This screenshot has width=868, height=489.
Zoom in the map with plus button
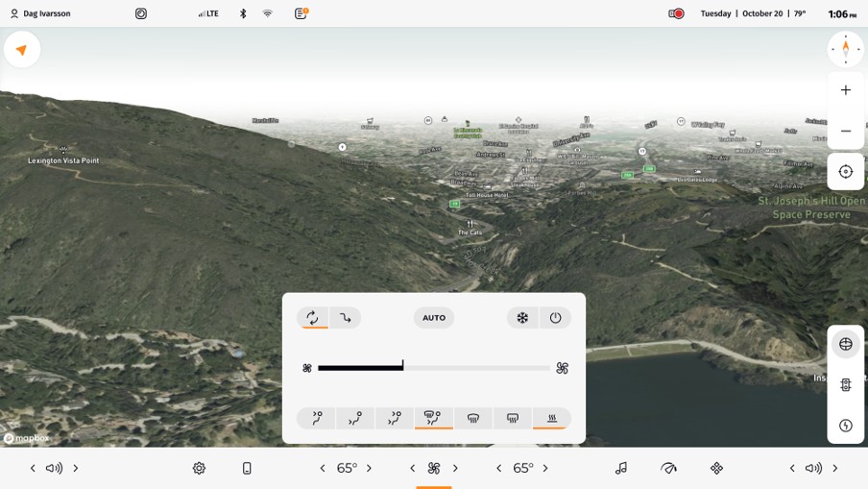click(x=846, y=90)
